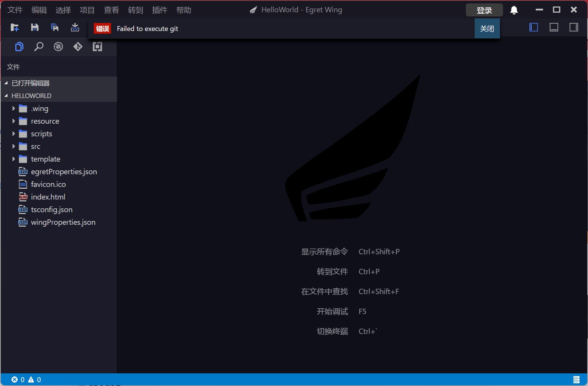This screenshot has height=386, width=588.
Task: Click the Save All toolbar icon
Action: click(x=55, y=27)
